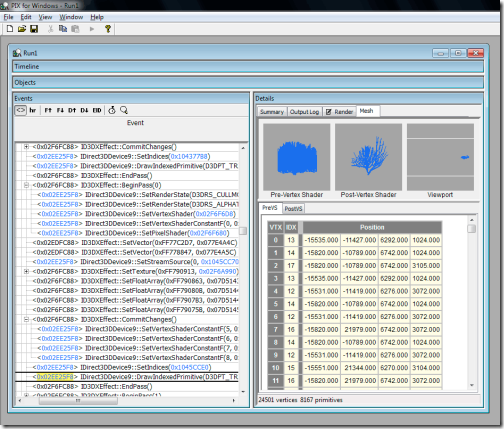Open link 0x1045CCE0 in SetIndices row
Viewport: 504px width, 429px height.
click(190, 367)
